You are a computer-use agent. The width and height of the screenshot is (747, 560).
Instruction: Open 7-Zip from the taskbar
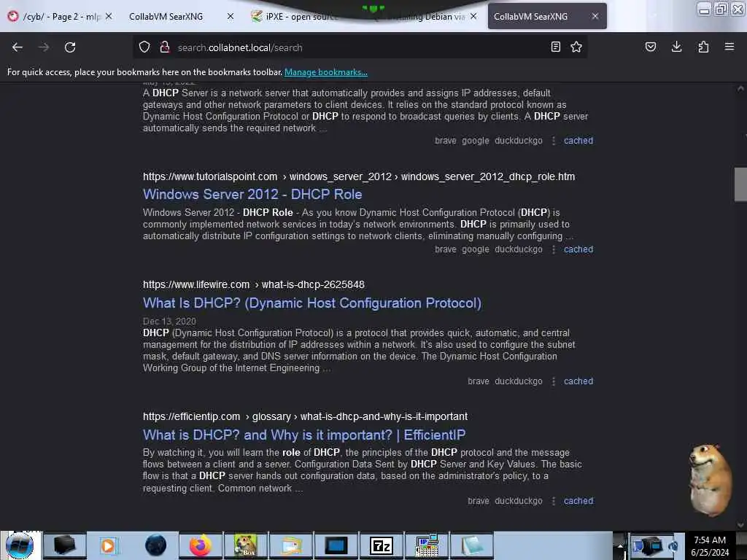point(381,545)
